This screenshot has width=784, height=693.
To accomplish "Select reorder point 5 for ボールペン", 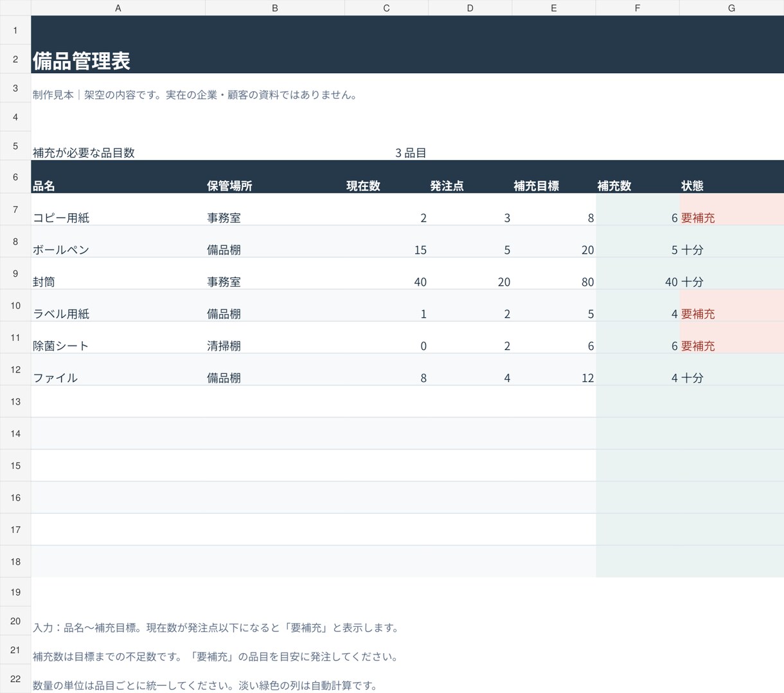I will coord(470,241).
